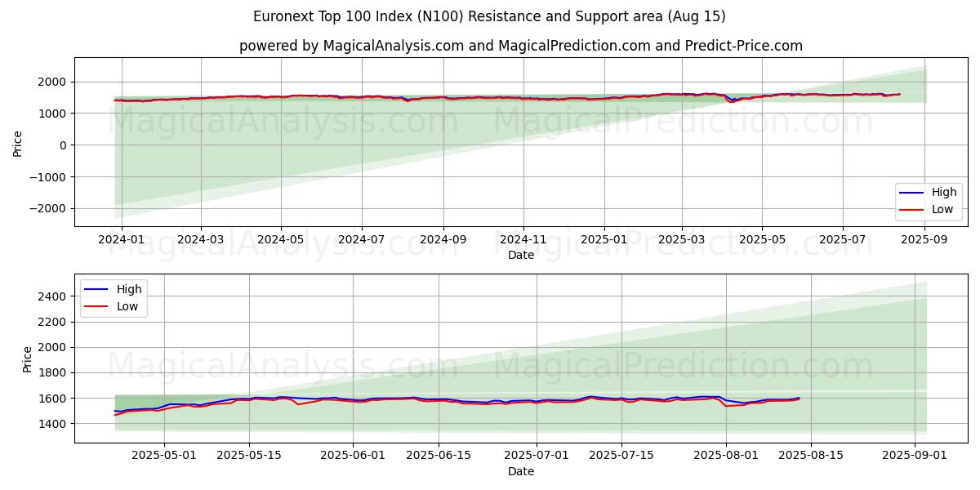Click the top chart x-axis label '2024-09'
The image size is (980, 490).
click(x=443, y=240)
